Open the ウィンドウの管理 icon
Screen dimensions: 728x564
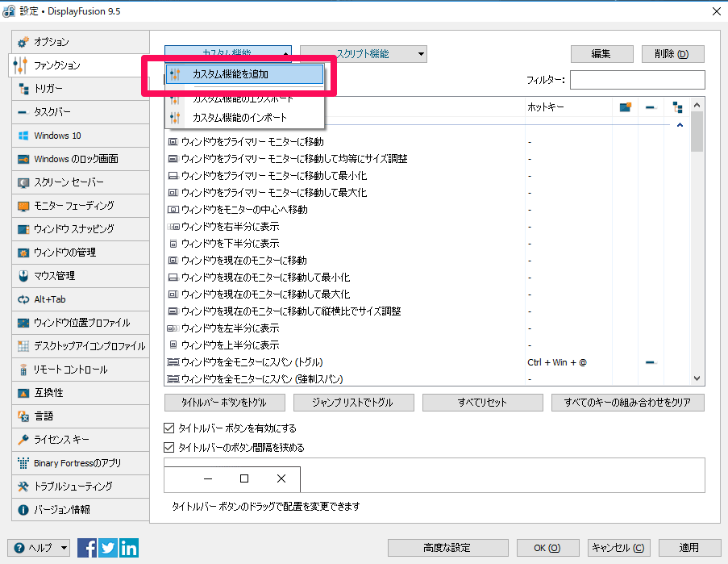point(23,253)
